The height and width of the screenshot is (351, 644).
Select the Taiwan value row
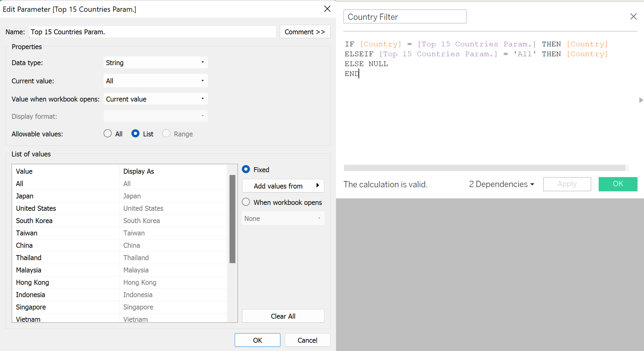pyautogui.click(x=120, y=233)
